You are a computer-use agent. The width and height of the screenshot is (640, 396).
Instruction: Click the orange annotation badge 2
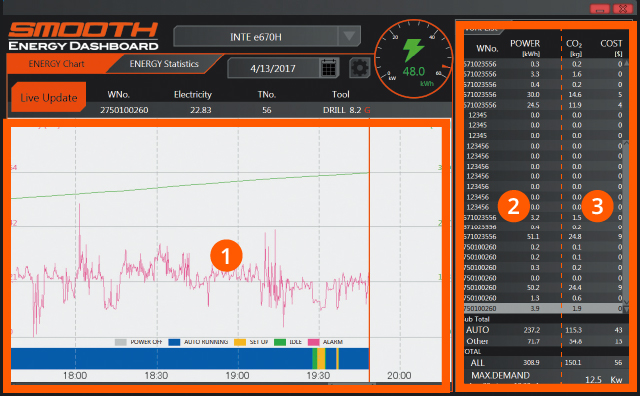pyautogui.click(x=513, y=206)
